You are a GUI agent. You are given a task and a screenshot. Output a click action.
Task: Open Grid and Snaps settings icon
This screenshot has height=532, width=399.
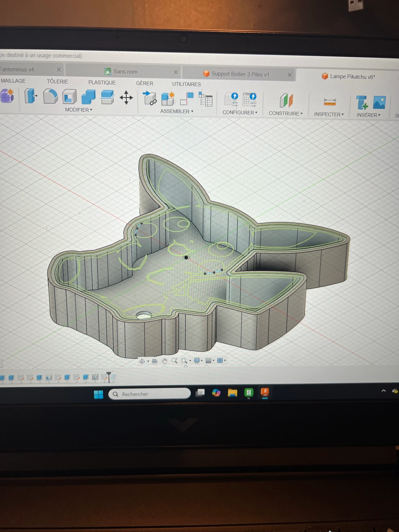click(x=208, y=360)
